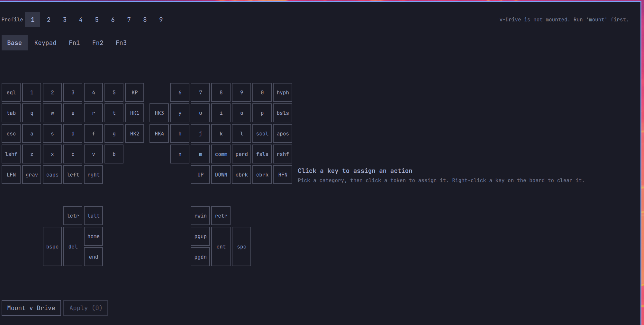The image size is (644, 325).
Task: Select Profile 1
Action: click(x=32, y=20)
